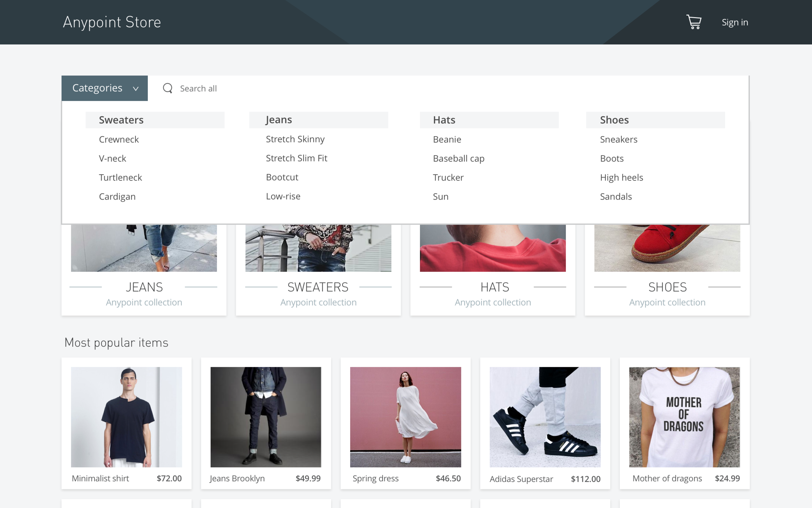Open the SHOES collection card image
This screenshot has width=812, height=508.
coord(667,248)
